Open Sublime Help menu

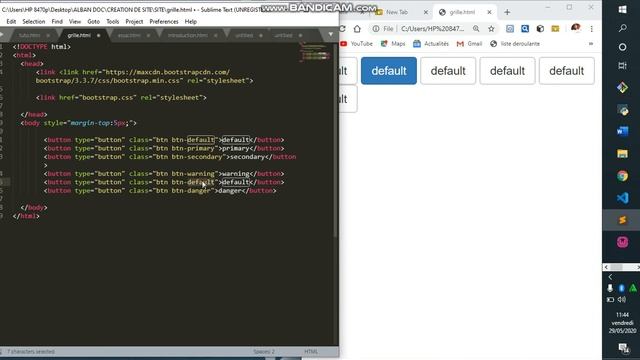[x=191, y=22]
